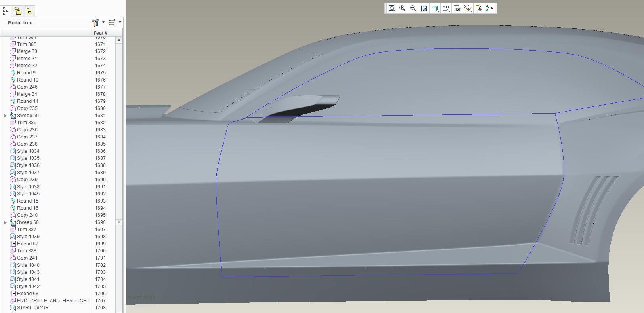
Task: Select Round 10 feature
Action: point(28,80)
